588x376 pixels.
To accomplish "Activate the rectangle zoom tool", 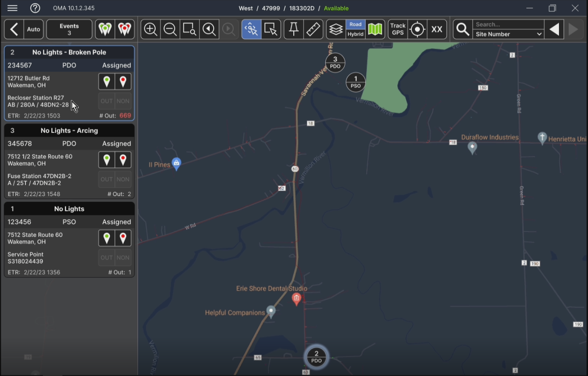I will coord(190,29).
